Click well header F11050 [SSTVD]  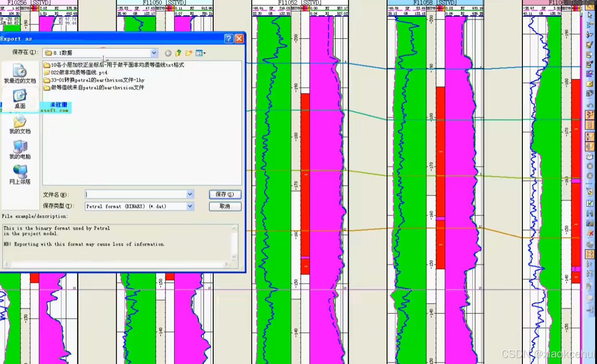click(x=164, y=3)
